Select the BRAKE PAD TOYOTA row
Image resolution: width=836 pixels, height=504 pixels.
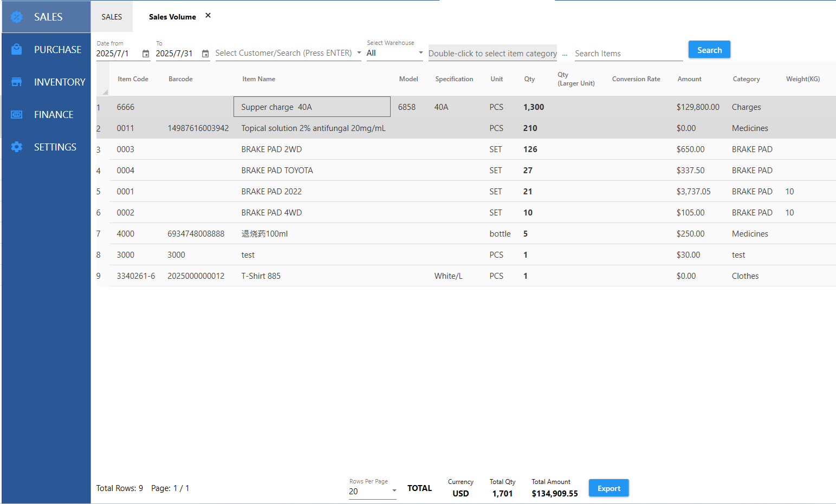coord(277,171)
